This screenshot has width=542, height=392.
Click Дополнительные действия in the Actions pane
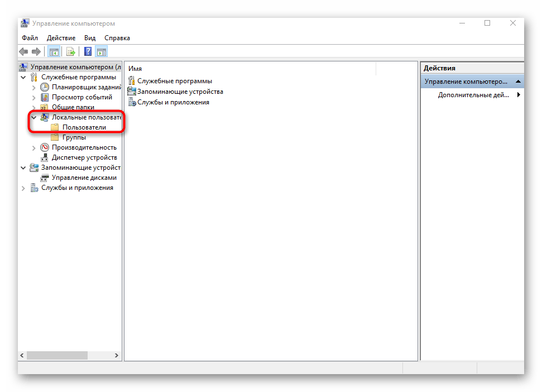pos(473,95)
